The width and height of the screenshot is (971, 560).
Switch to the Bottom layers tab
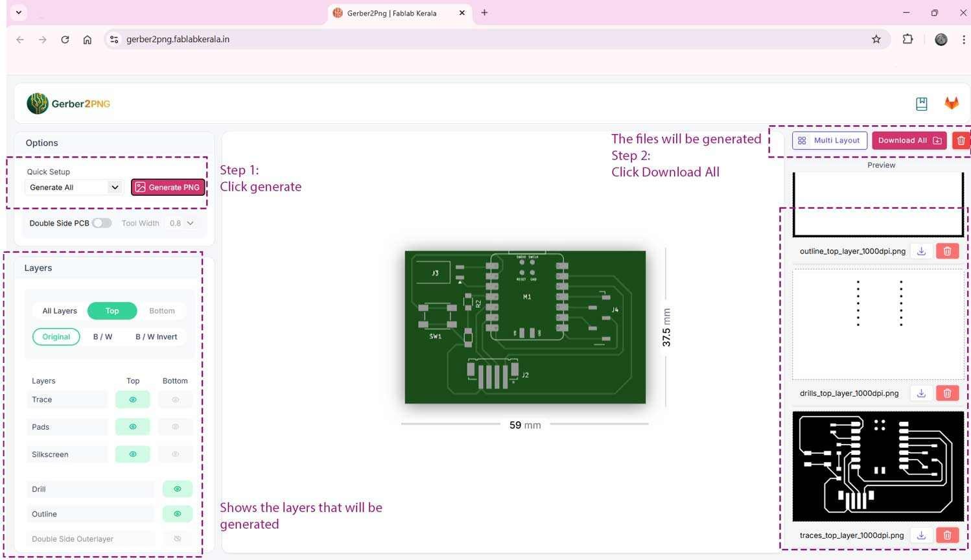[x=161, y=310]
